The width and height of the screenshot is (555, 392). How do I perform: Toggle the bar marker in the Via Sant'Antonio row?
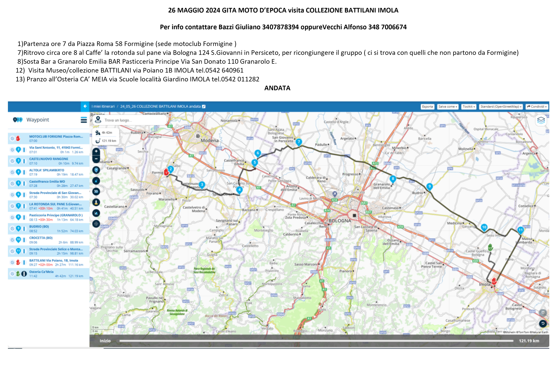(x=24, y=150)
